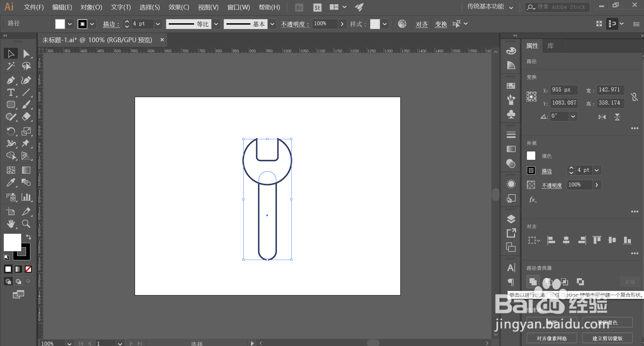Select the Rotate tool

(11, 131)
